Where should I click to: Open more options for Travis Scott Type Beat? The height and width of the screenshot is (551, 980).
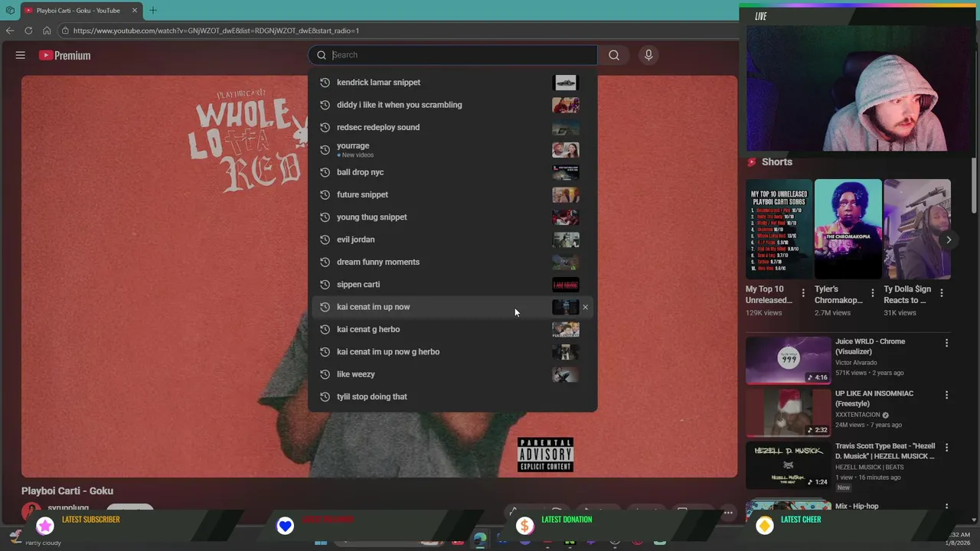946,448
